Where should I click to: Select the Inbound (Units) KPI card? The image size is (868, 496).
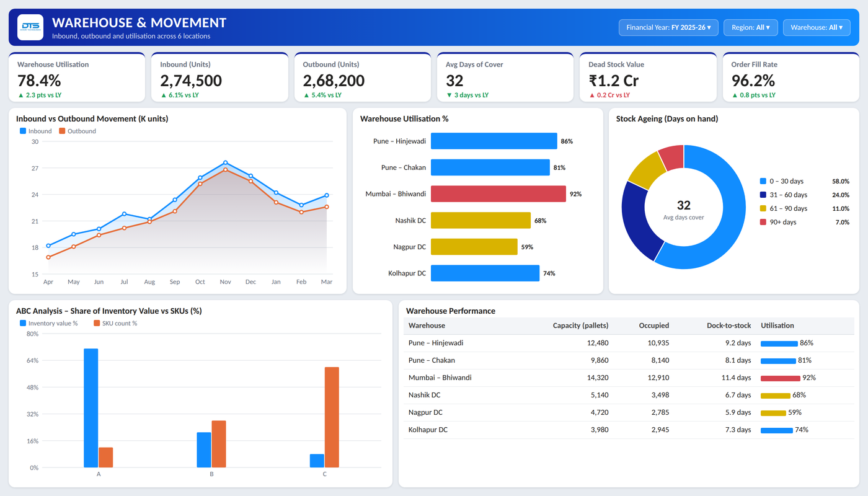point(219,77)
